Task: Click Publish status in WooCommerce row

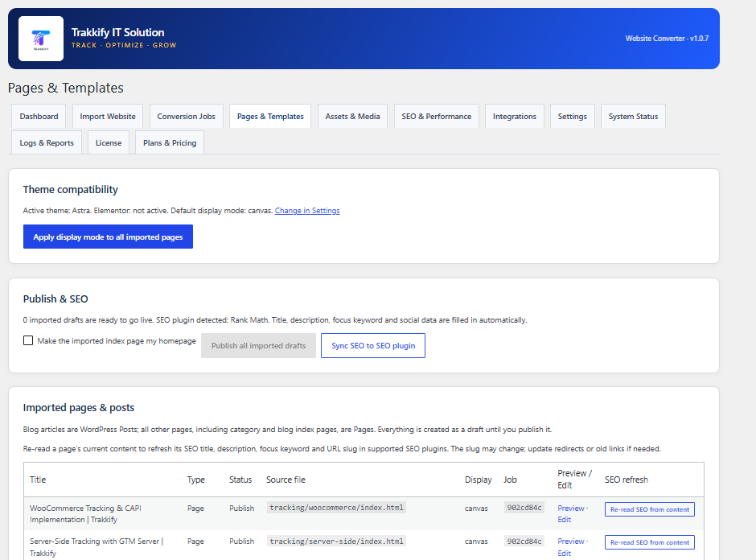Action: coord(241,509)
